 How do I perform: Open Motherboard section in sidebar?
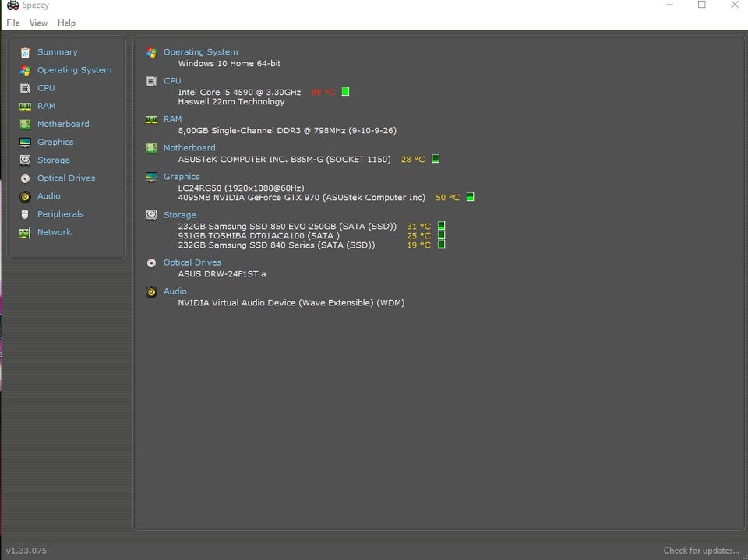click(63, 124)
